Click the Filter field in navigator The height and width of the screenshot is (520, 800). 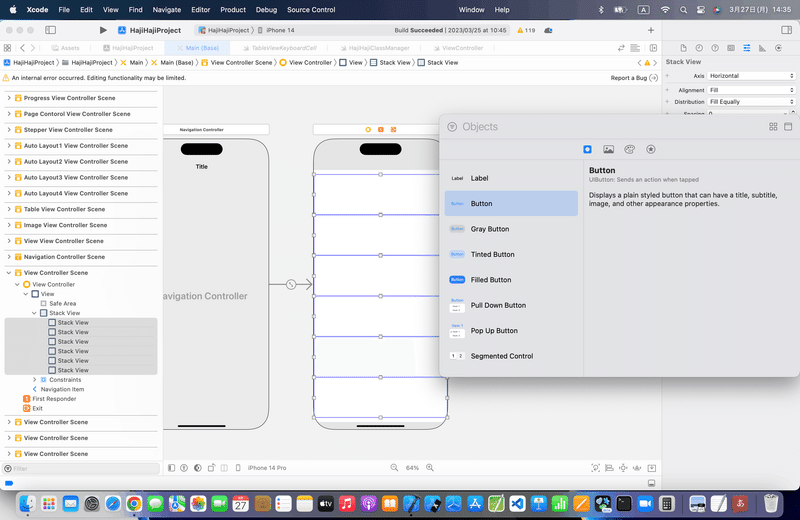(82, 468)
